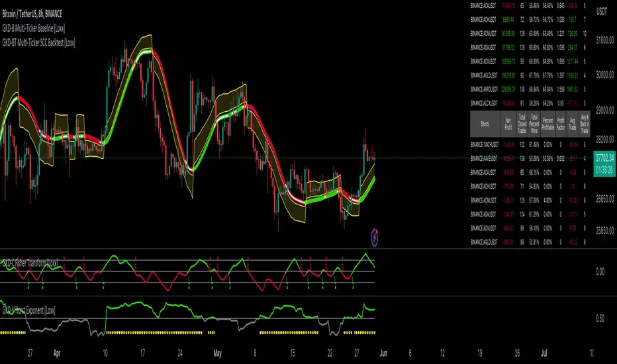Open the USDT currency label on price axis
The image size is (617, 364).
pos(602,12)
